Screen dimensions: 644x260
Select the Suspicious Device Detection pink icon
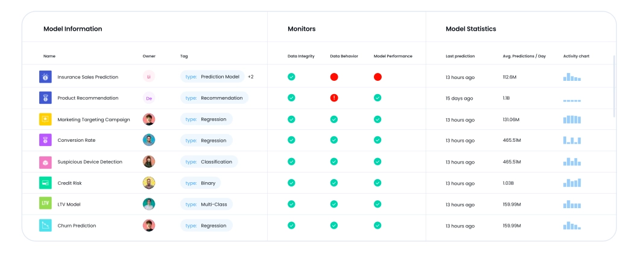(45, 162)
